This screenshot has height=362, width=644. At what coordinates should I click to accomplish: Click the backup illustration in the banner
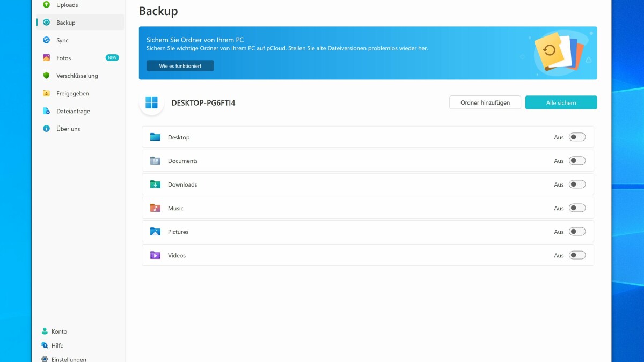(x=559, y=52)
